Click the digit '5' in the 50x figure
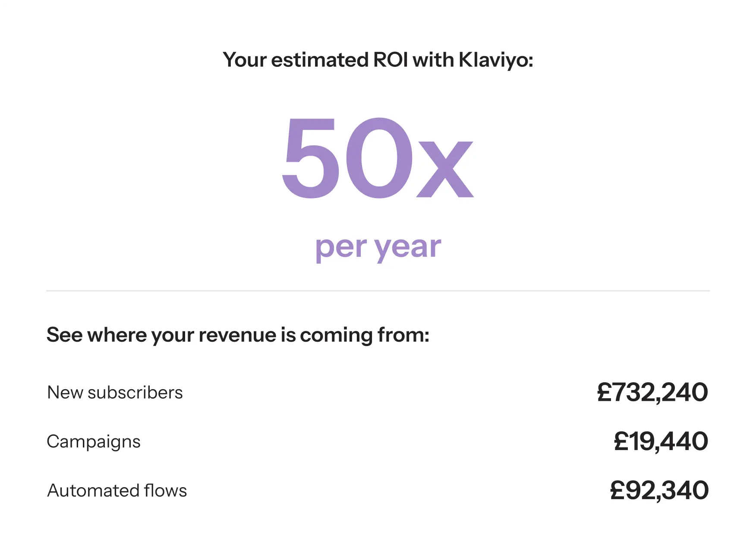This screenshot has height=535, width=756. tap(309, 159)
